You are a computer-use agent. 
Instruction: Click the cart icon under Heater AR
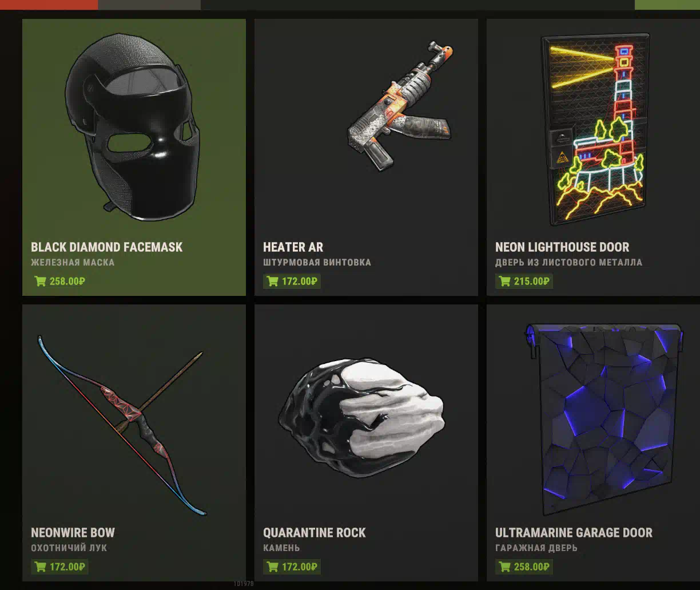(x=272, y=281)
